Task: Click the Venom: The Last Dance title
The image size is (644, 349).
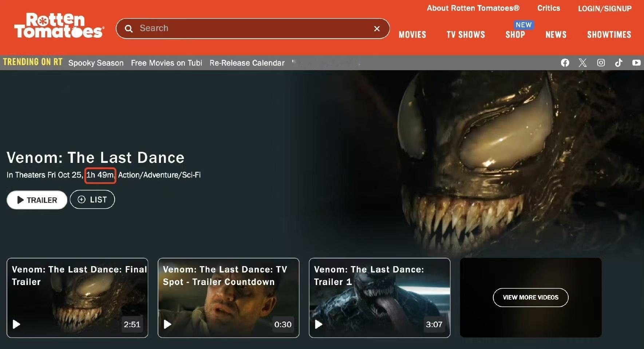Action: click(95, 157)
